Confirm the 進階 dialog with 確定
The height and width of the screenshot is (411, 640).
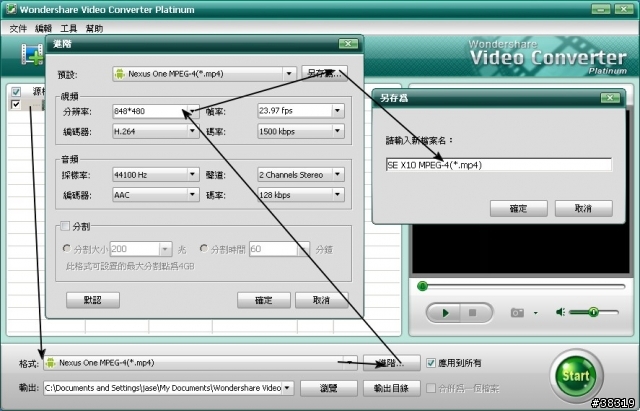tap(264, 300)
